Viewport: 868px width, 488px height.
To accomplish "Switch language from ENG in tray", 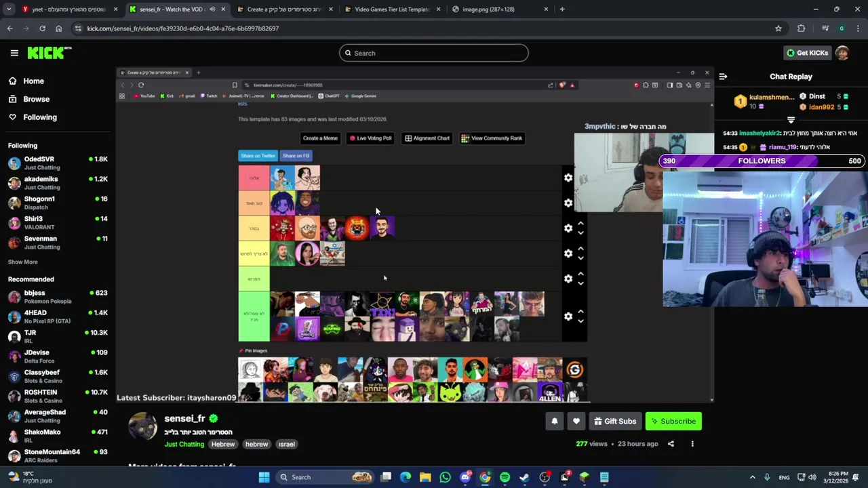I will (784, 477).
